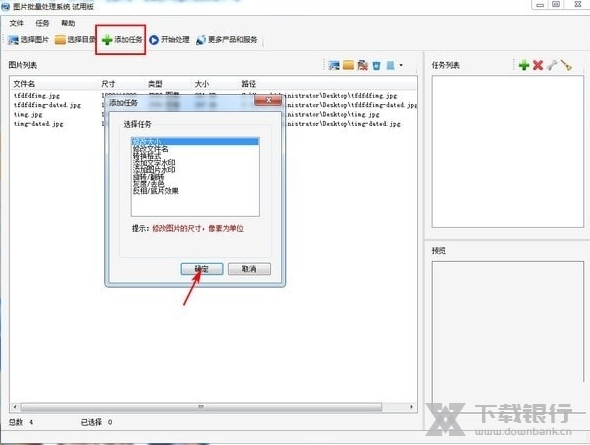This screenshot has height=445, width=590.
Task: Click the 取消 button in dialog
Action: coord(249,269)
